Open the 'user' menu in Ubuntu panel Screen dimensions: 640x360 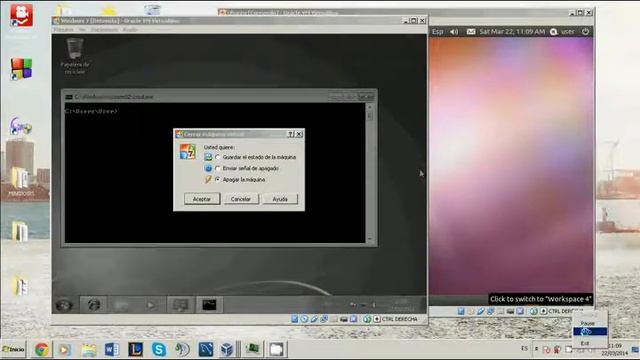[563, 31]
